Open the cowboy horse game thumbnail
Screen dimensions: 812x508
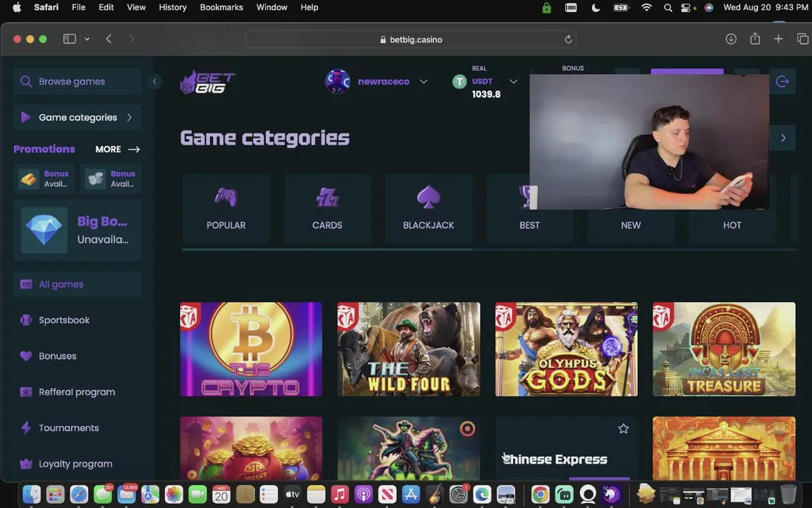[409, 449]
